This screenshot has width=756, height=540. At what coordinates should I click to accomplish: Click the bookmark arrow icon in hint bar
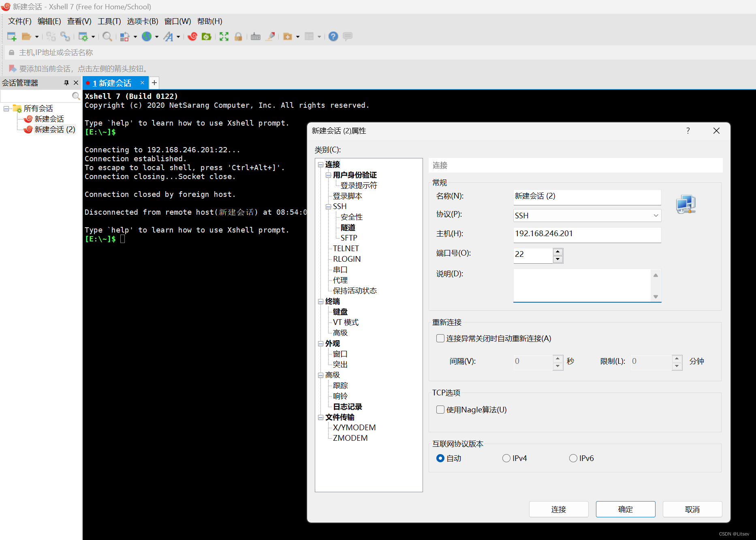pos(13,68)
